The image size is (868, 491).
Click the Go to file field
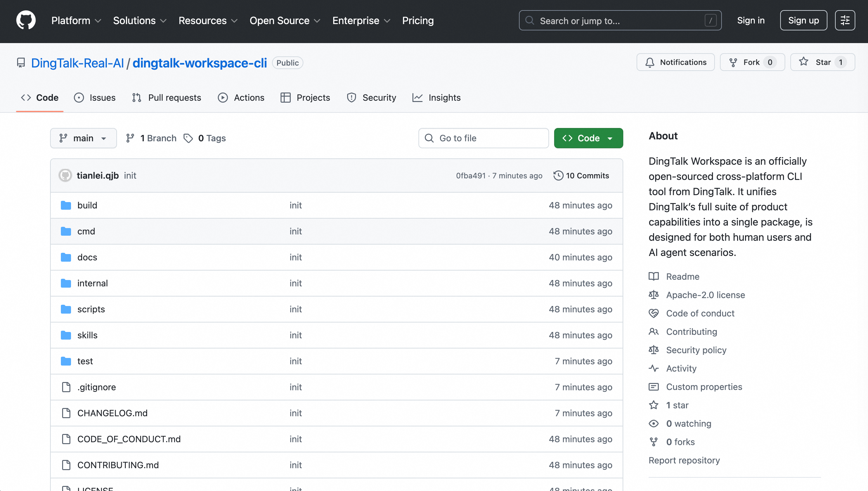pyautogui.click(x=483, y=138)
